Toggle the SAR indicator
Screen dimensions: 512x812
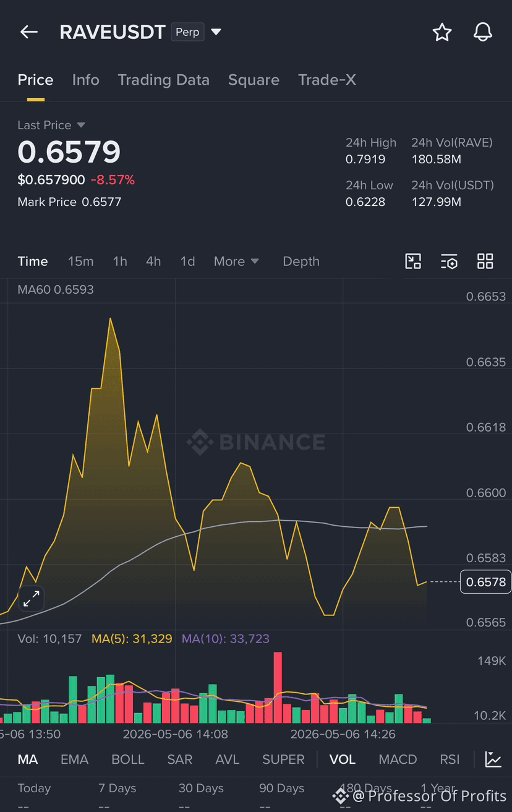coord(179,759)
